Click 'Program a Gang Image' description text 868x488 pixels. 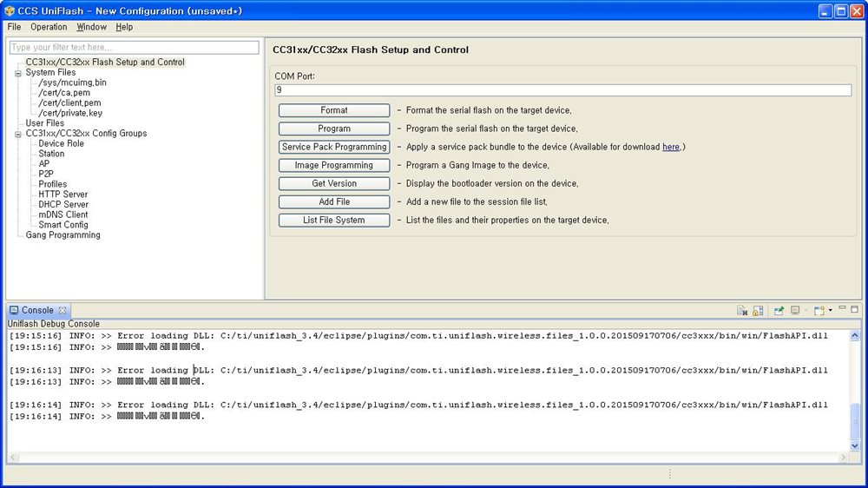coord(477,165)
